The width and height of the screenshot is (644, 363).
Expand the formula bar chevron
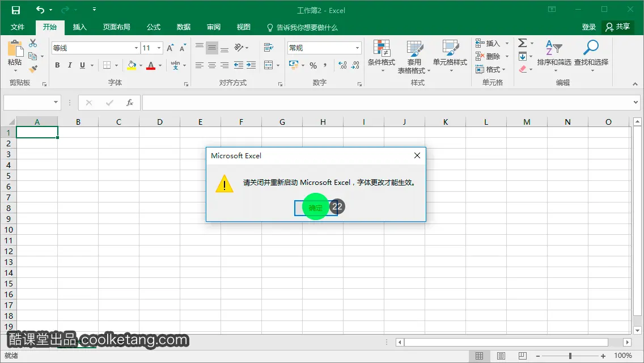[x=636, y=102]
